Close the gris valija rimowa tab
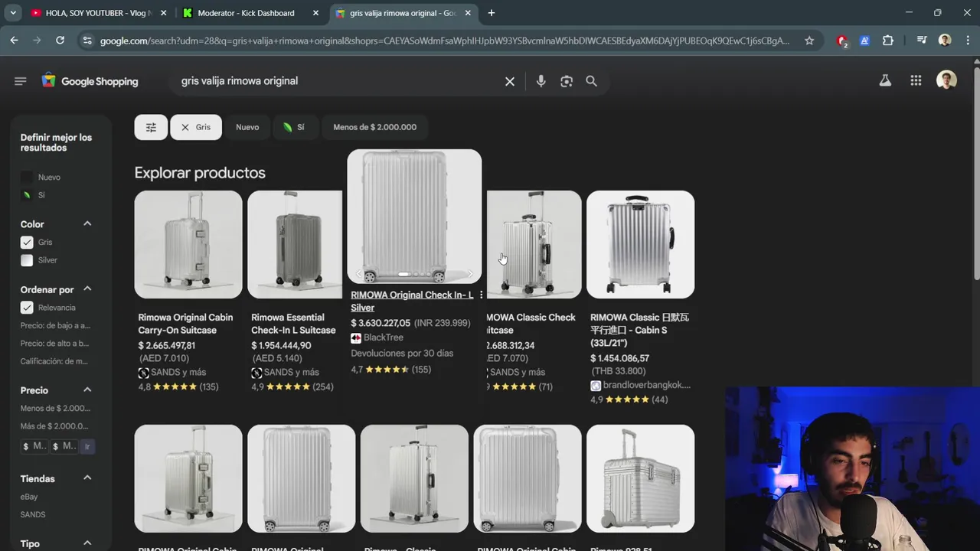This screenshot has height=551, width=980. (x=469, y=13)
